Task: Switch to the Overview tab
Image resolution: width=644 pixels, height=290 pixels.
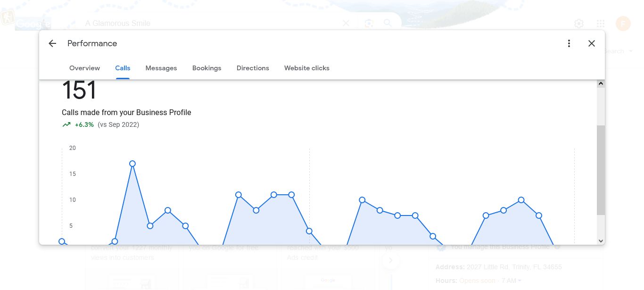Action: pyautogui.click(x=84, y=68)
